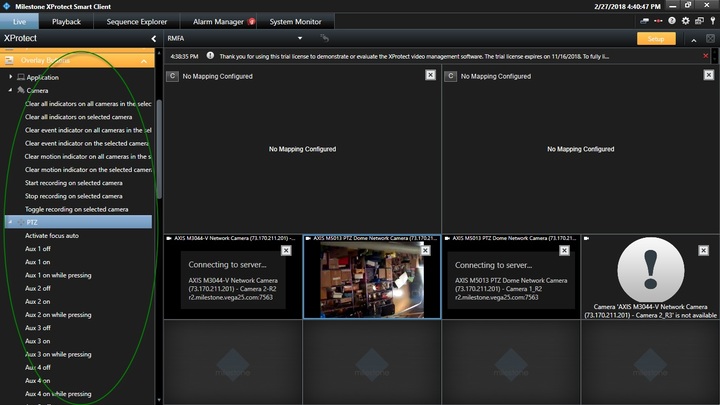720x405 pixels.
Task: Collapse the Overlay Buttons section
Action: (143, 61)
